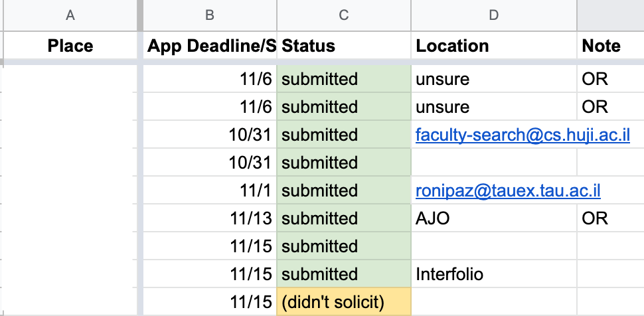Click the first "unsure" location cell
Image resolution: width=644 pixels, height=316 pixels.
[494, 79]
